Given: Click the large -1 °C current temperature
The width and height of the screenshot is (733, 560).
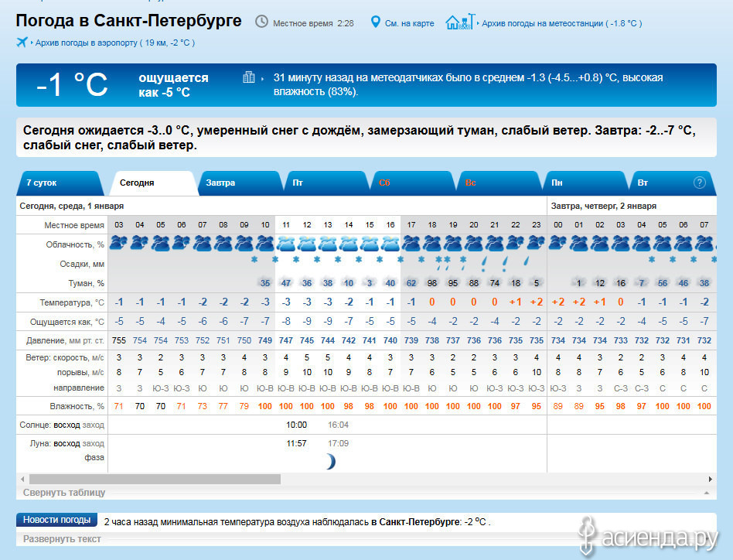Looking at the screenshot, I should [72, 84].
